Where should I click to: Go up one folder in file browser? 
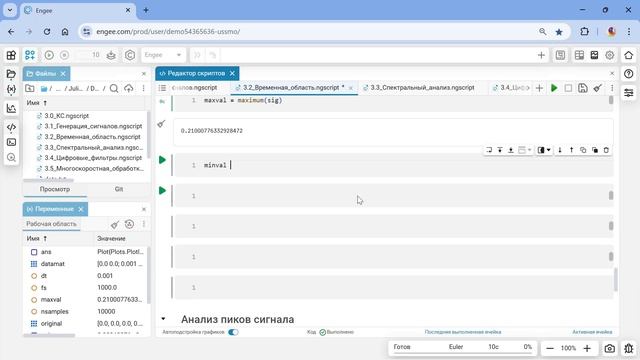pyautogui.click(x=30, y=89)
